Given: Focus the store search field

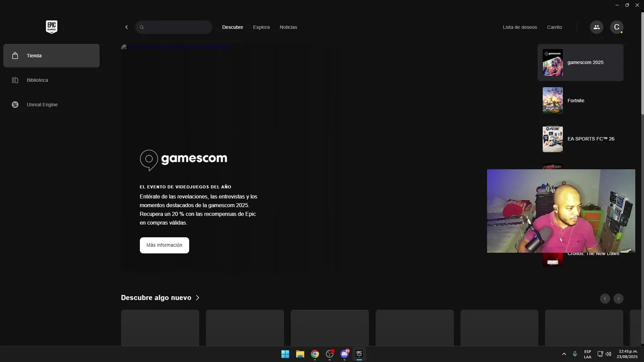Looking at the screenshot, I should click(174, 27).
